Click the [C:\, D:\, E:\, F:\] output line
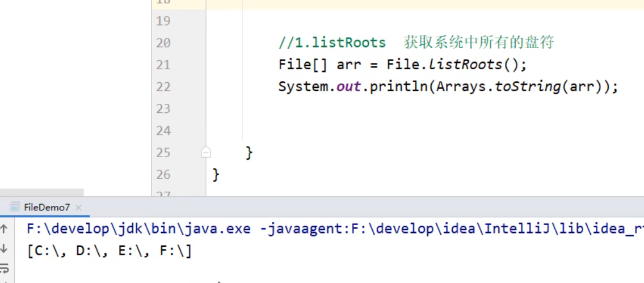The width and height of the screenshot is (644, 283). point(110,251)
